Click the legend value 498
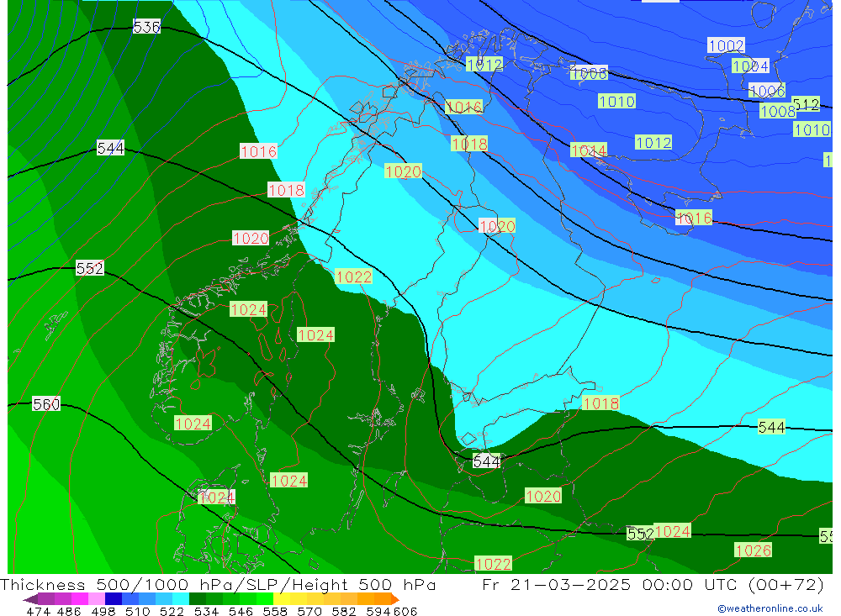Viewport: 841px width, 616px height. [x=103, y=611]
